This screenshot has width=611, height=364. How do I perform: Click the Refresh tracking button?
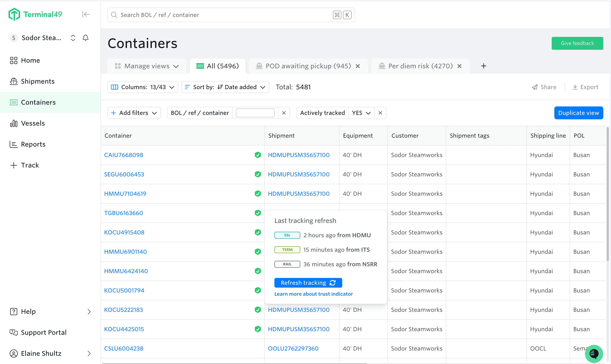[308, 283]
